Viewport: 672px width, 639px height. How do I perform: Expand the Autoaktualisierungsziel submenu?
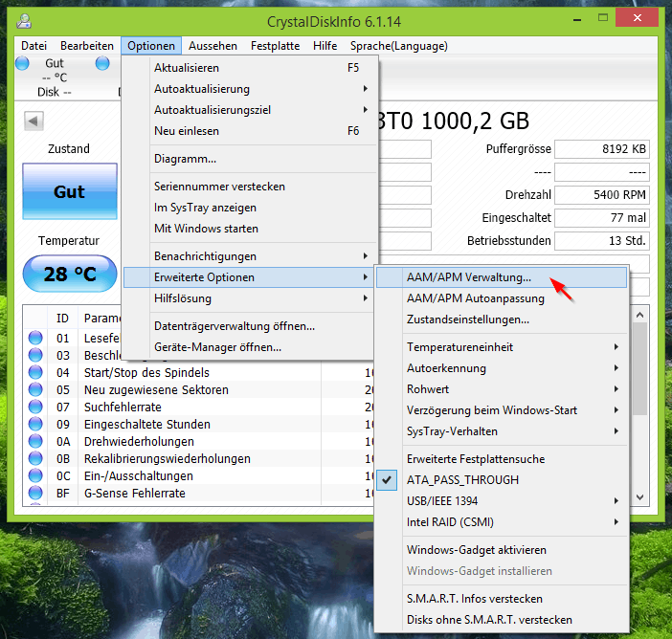tap(249, 110)
